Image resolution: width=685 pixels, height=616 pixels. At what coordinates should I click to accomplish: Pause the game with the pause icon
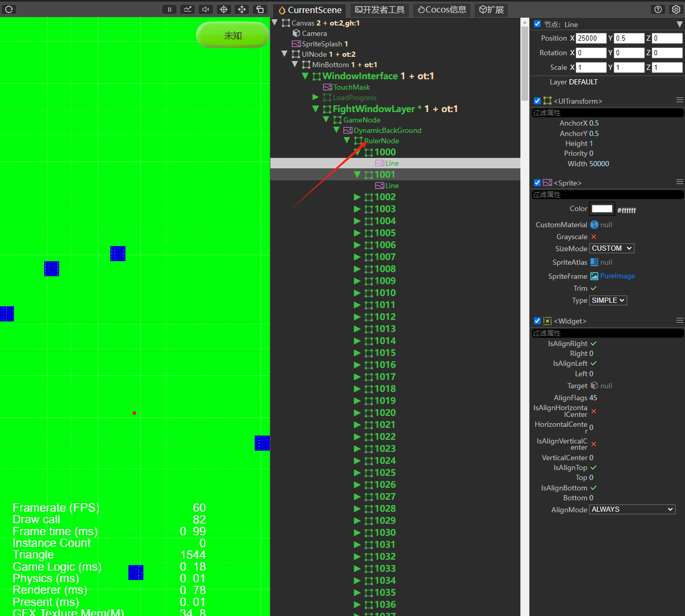169,9
